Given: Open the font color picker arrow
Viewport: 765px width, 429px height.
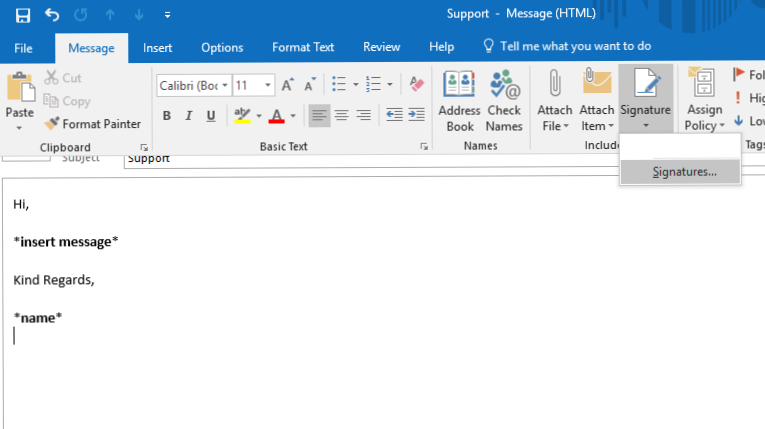Looking at the screenshot, I should pos(292,116).
